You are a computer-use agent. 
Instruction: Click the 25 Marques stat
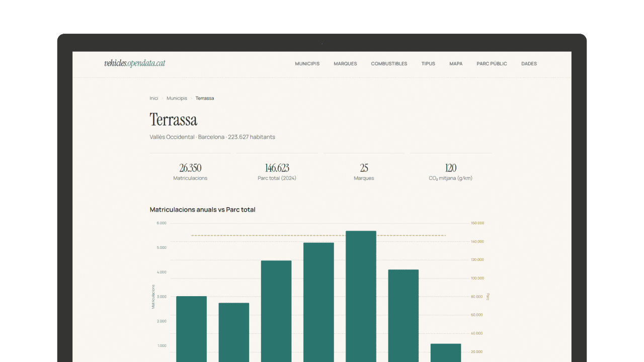pyautogui.click(x=364, y=171)
